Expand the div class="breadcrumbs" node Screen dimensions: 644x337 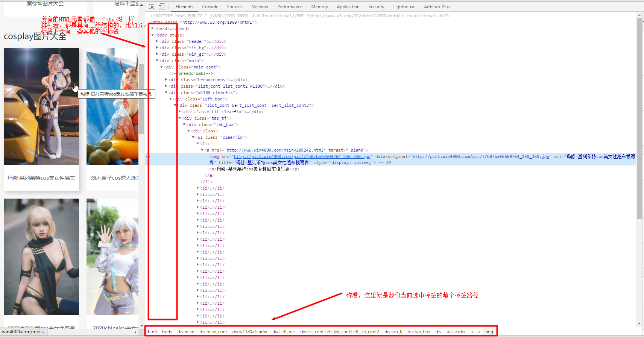coord(166,80)
